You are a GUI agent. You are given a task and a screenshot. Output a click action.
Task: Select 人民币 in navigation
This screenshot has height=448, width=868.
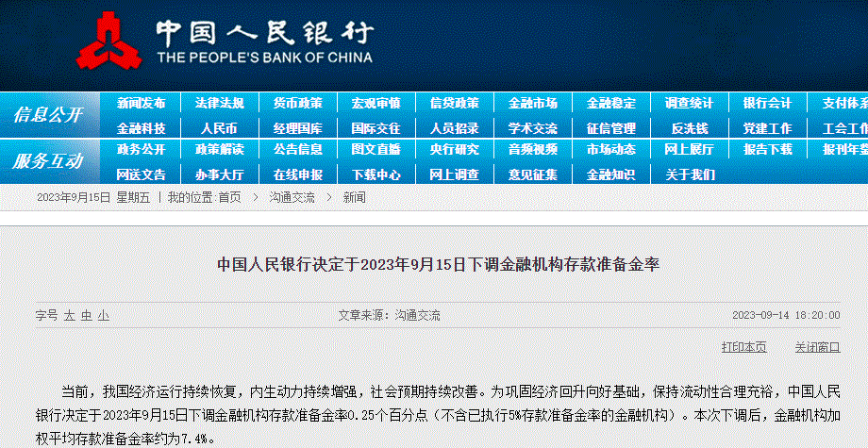pyautogui.click(x=219, y=129)
